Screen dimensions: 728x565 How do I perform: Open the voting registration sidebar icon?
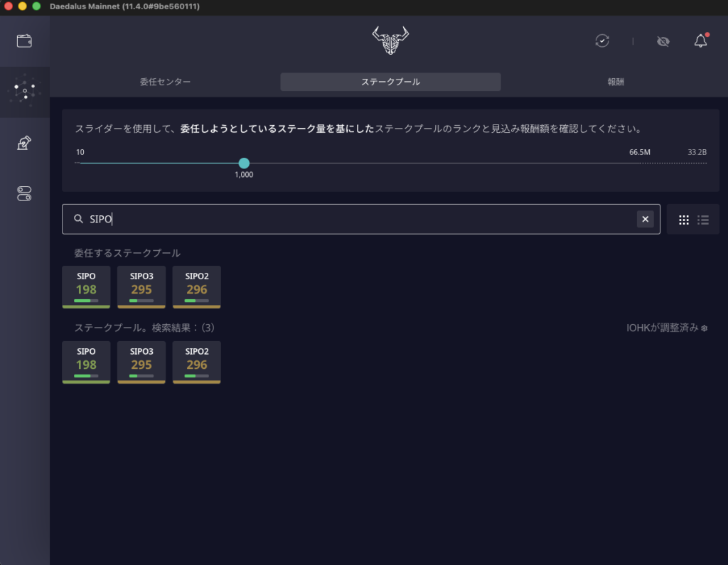pos(24,143)
